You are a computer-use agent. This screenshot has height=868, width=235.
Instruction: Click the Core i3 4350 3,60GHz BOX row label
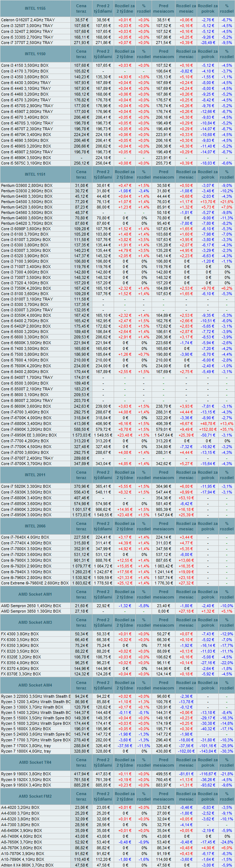tap(25, 77)
